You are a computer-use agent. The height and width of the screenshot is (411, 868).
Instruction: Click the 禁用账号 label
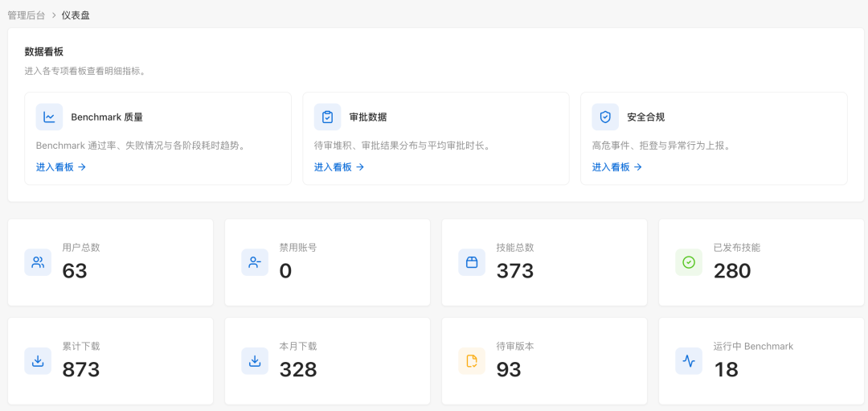pyautogui.click(x=298, y=248)
